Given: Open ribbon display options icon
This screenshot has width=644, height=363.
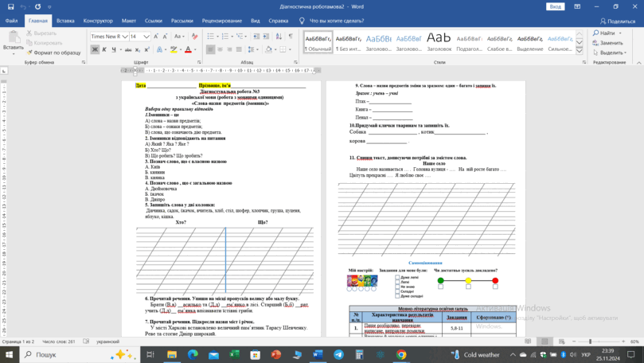Looking at the screenshot, I should [577, 6].
